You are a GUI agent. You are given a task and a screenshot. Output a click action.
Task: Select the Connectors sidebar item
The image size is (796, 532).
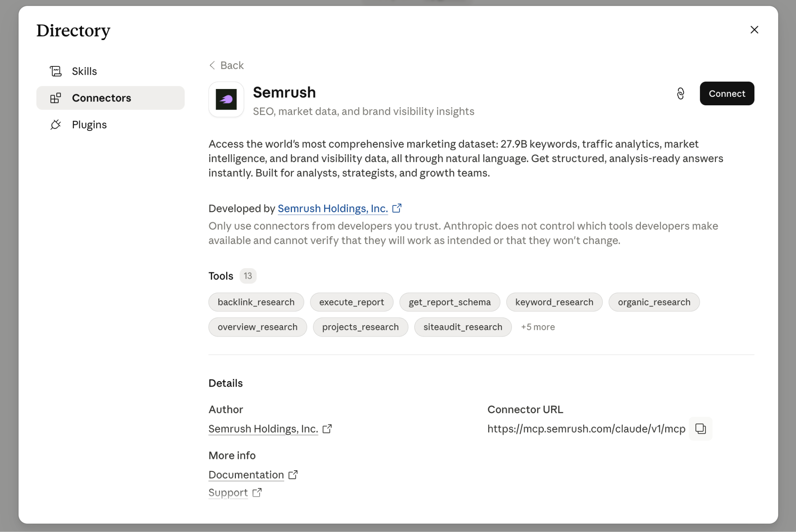[x=110, y=98]
